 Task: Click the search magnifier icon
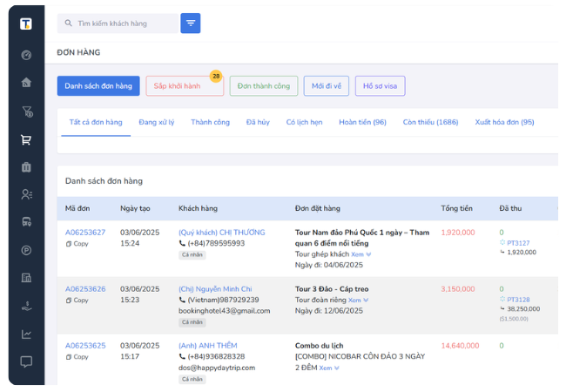coord(68,24)
